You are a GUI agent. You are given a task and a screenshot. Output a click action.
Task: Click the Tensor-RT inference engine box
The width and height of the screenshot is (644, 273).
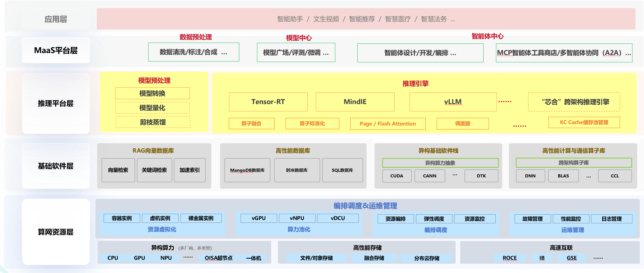pos(268,102)
